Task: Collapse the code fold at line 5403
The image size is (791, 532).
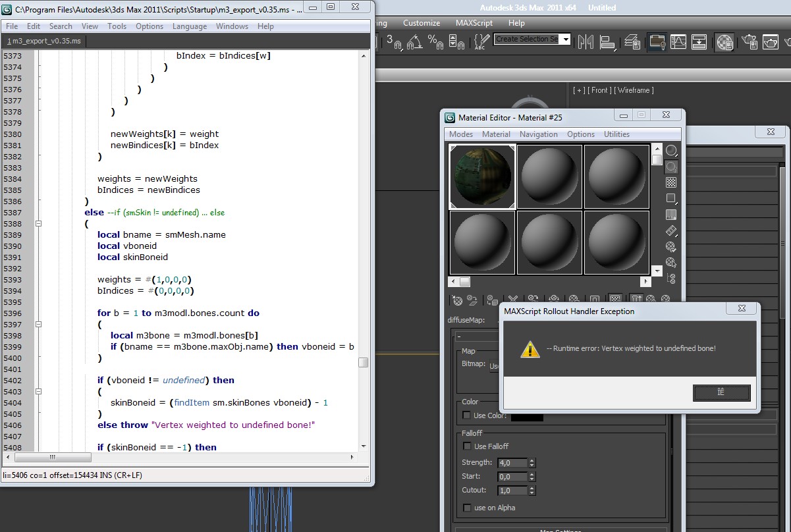Action: 38,392
